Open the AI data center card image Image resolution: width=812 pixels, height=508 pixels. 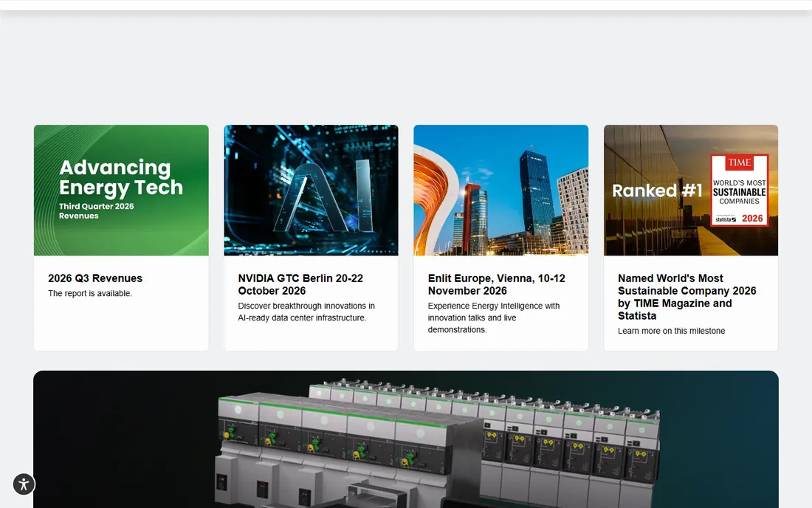point(312,190)
